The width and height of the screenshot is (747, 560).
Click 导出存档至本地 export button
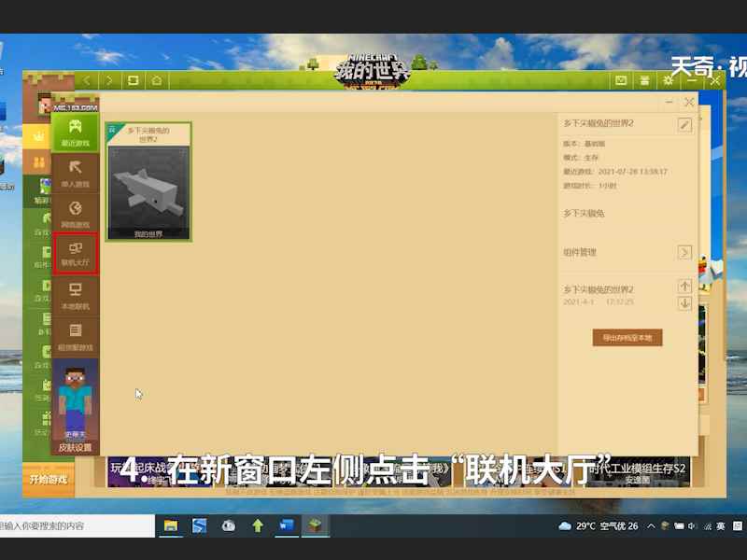tap(627, 338)
